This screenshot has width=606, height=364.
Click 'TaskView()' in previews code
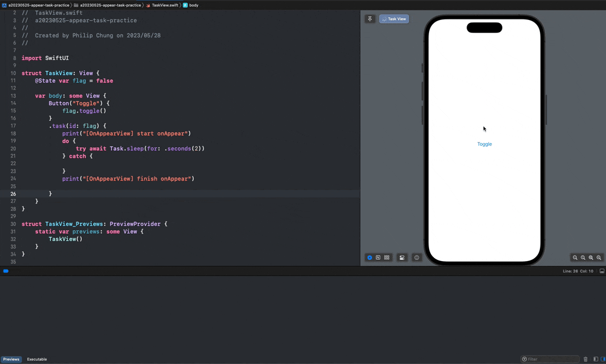(x=65, y=239)
